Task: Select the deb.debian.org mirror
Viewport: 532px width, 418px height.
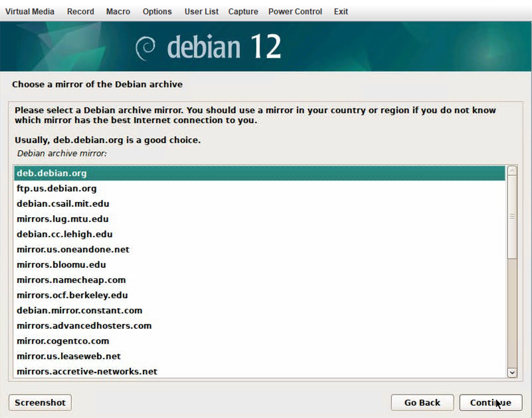Action: coord(52,173)
